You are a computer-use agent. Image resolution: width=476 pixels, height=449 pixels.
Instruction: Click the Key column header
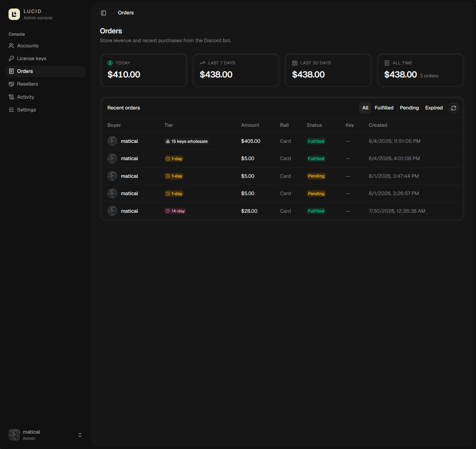(x=350, y=125)
